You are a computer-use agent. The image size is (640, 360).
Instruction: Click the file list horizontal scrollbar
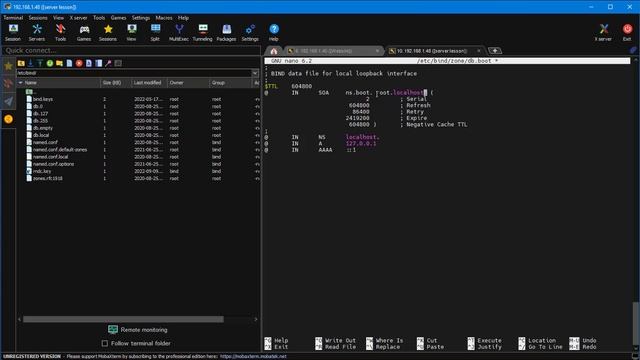tap(123, 319)
